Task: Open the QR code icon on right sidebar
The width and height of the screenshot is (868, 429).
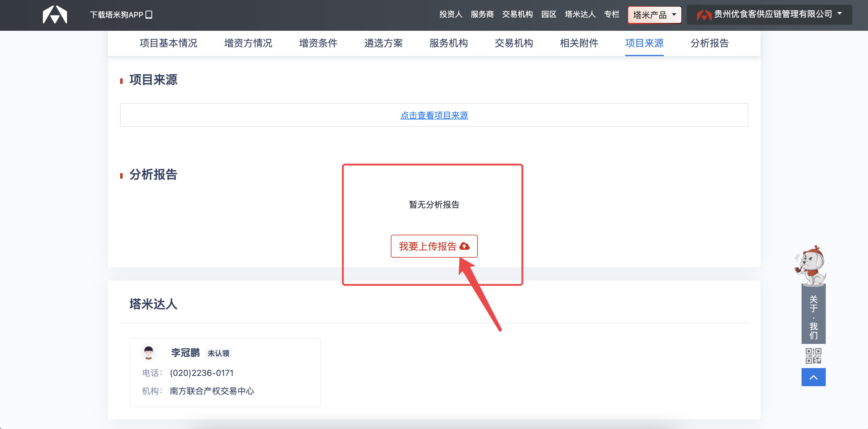Action: click(813, 356)
